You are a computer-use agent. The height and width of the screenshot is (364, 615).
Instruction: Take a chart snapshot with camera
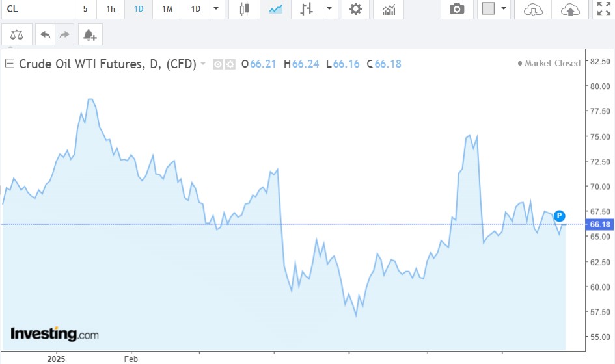tap(458, 9)
